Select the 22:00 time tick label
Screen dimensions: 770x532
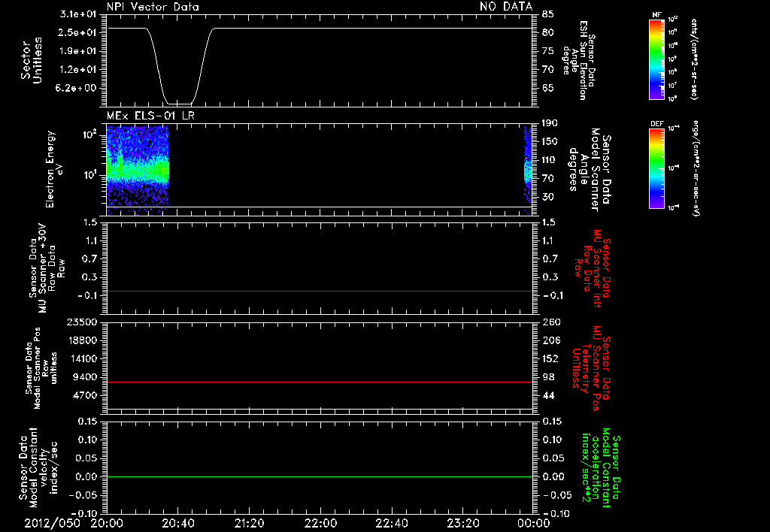click(x=320, y=523)
